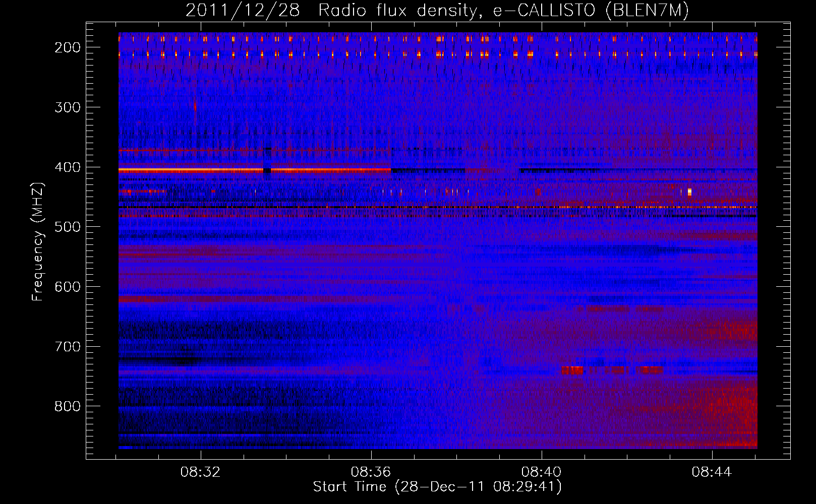Image resolution: width=816 pixels, height=504 pixels.
Task: Click the "Start Time (28-Dec-11 08:29:41)" axis title
Action: tap(437, 487)
